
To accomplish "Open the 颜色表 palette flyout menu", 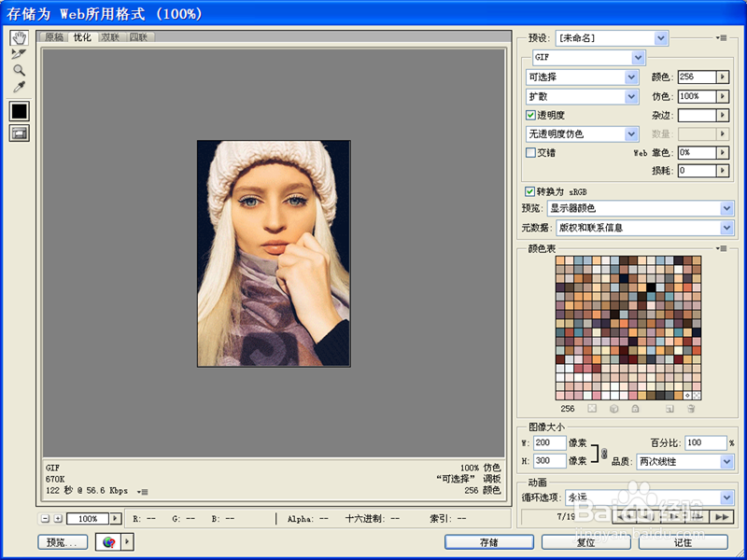I will pos(721,248).
